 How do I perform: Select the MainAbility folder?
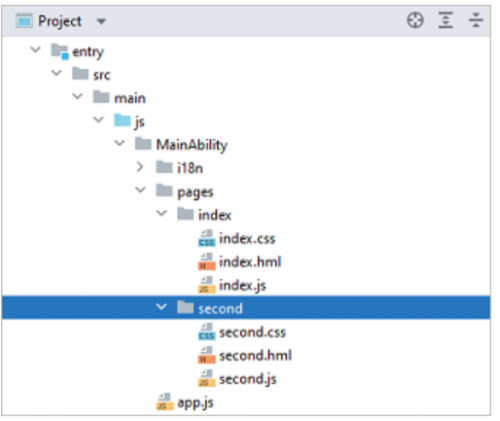click(x=192, y=145)
